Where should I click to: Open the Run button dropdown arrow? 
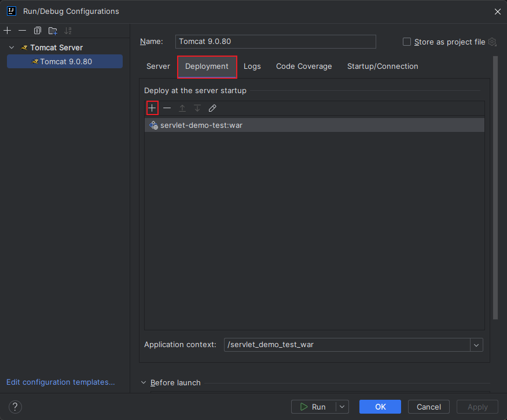[x=342, y=407]
